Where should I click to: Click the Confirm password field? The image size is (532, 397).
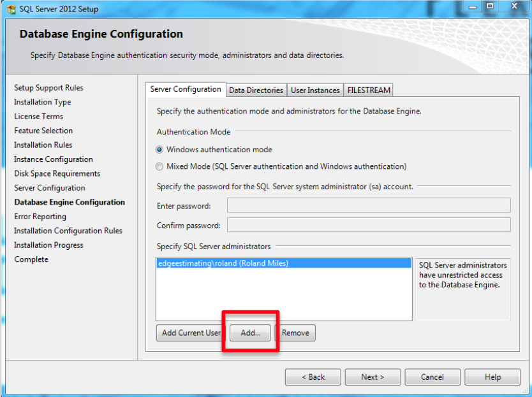tap(369, 225)
